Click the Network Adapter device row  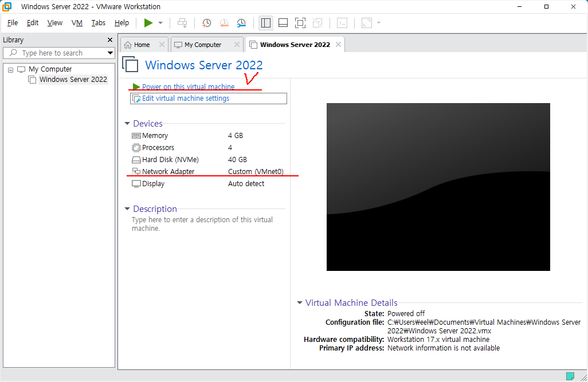(207, 172)
